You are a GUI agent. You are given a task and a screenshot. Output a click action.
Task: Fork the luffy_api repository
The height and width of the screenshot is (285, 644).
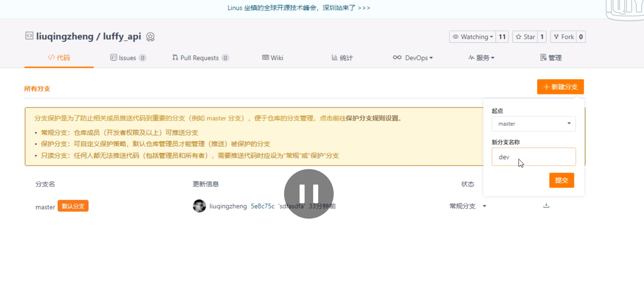[564, 37]
